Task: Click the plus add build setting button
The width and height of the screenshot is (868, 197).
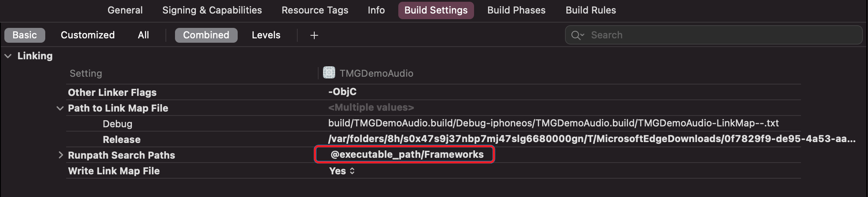Action: click(314, 35)
